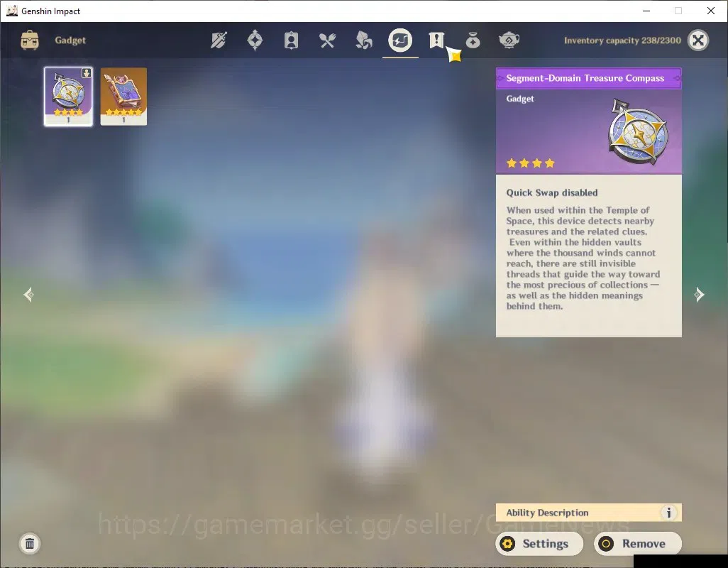Screen dimensions: 728x568
Task: Click the Inventory capacity 238/2300 text
Action: 622,40
